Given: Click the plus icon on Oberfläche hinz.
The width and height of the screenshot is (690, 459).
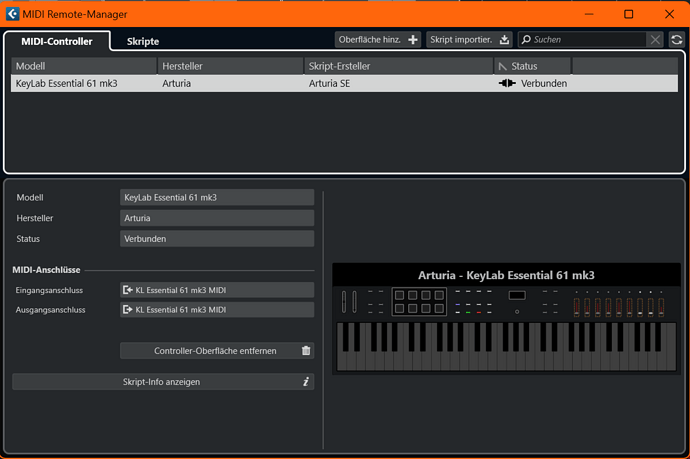Looking at the screenshot, I should [413, 40].
